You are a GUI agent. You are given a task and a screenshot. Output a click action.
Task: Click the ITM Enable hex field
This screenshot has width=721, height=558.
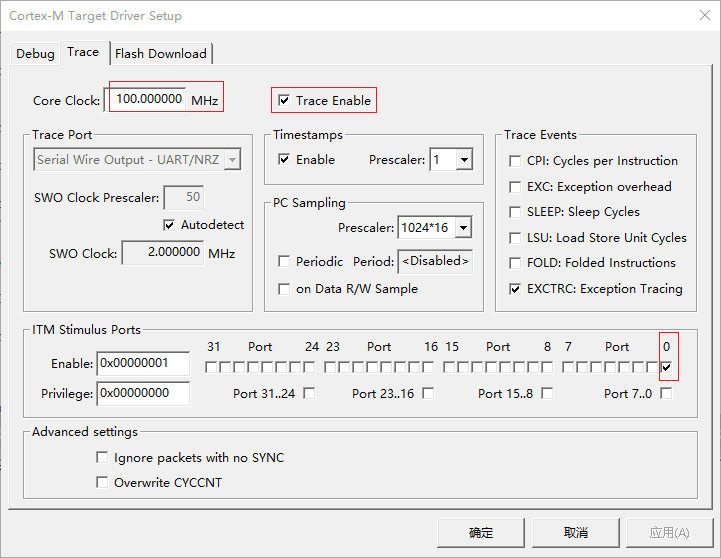(x=143, y=364)
